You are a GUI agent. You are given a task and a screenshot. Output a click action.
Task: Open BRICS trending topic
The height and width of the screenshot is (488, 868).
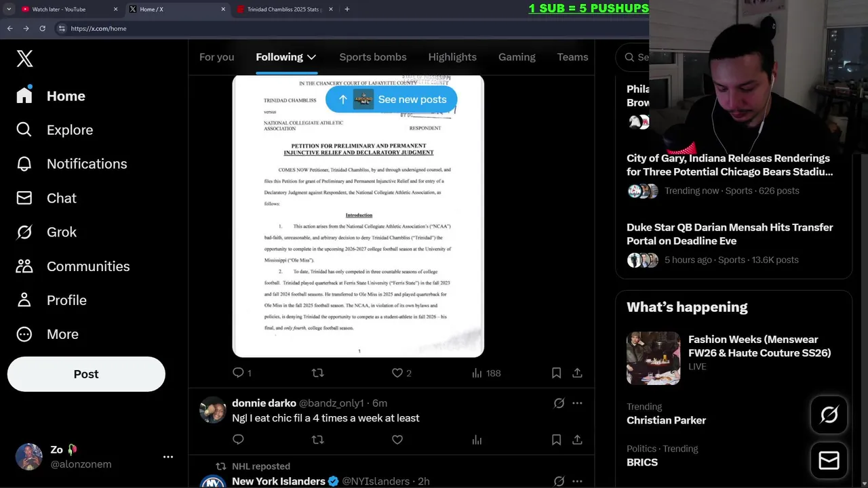pyautogui.click(x=642, y=462)
